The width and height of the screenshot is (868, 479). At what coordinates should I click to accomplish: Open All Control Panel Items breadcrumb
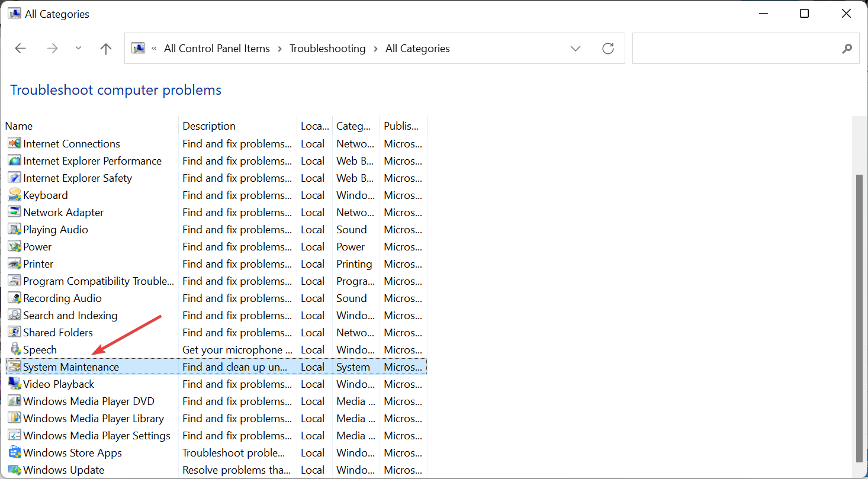tap(217, 49)
